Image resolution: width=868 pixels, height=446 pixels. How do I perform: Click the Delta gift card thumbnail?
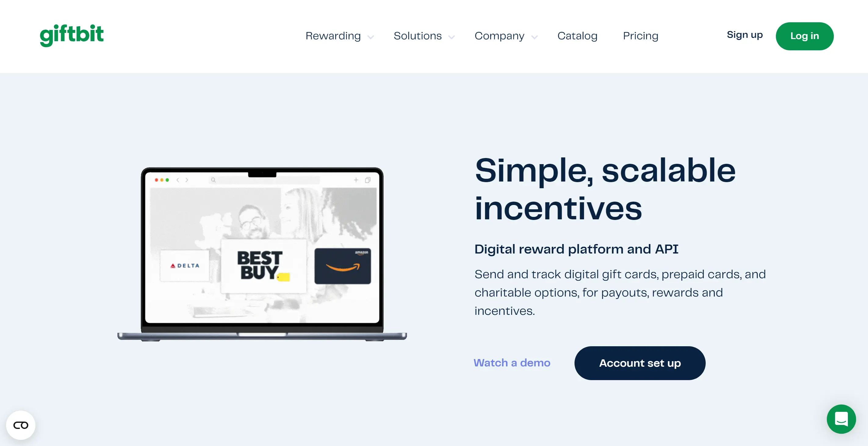click(x=182, y=264)
